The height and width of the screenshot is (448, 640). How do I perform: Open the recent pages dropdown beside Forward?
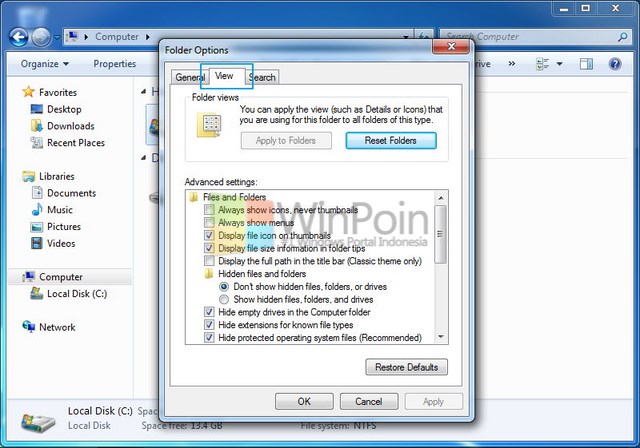point(57,38)
